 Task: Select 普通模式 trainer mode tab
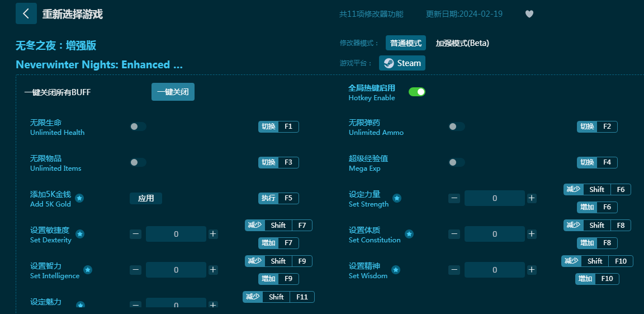coord(406,43)
